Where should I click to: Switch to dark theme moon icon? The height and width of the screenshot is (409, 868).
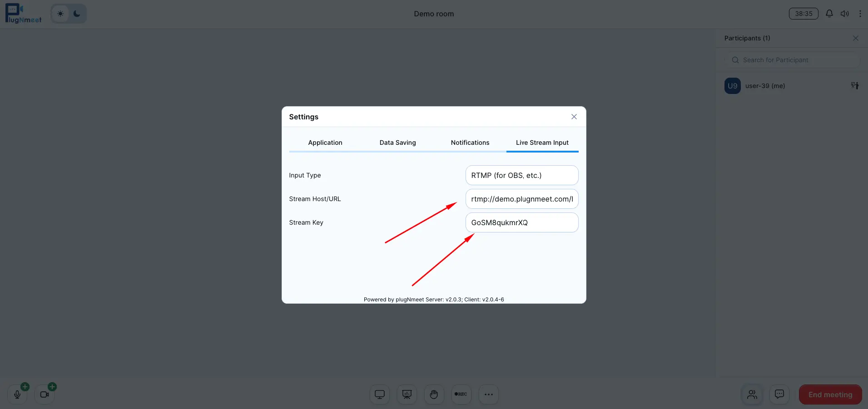[x=77, y=14]
